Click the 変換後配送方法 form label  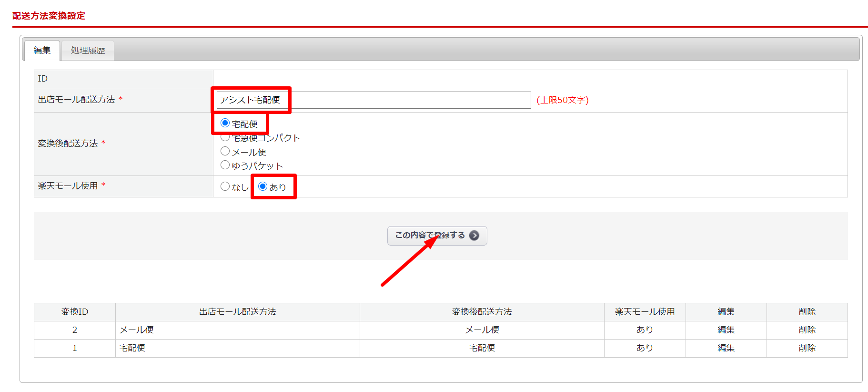(68, 144)
